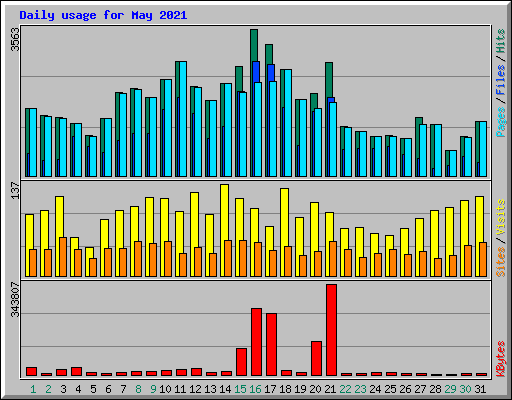Select day label '17' on x-axis
Image resolution: width=512 pixels, height=400 pixels.
click(270, 389)
